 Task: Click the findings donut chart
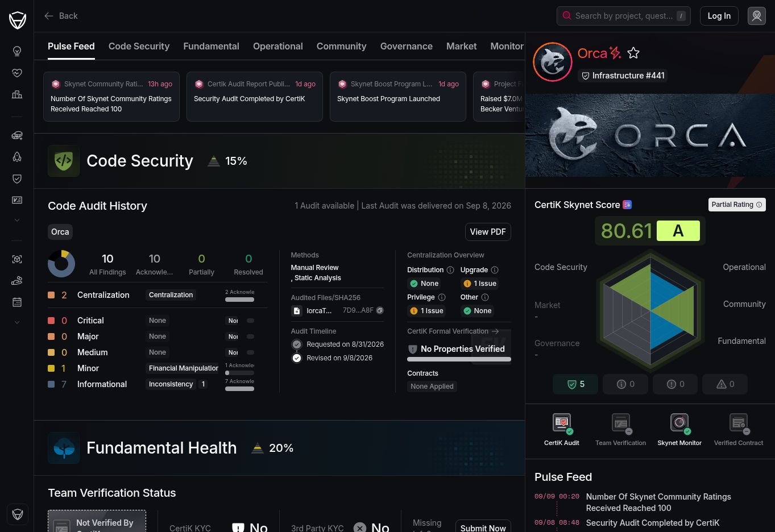61,264
